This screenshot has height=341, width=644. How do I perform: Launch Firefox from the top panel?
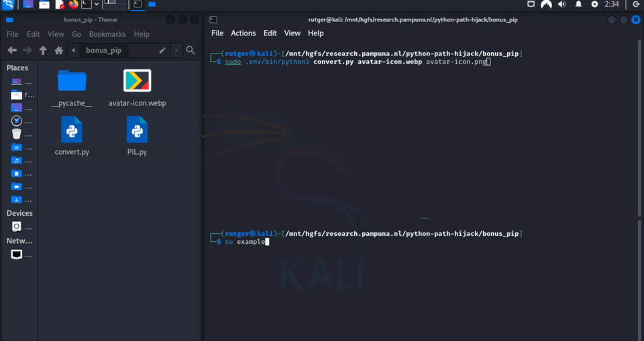click(74, 5)
